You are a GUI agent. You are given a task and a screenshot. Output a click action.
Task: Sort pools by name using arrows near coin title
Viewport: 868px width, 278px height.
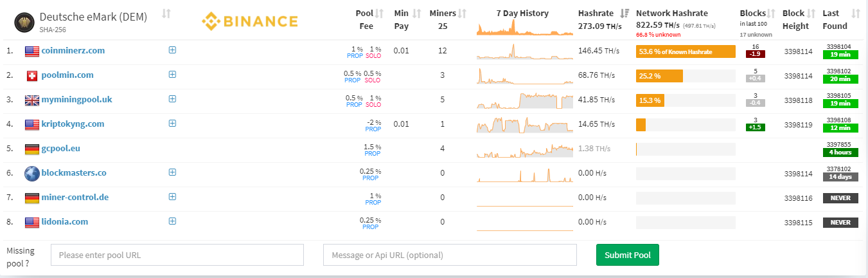(x=166, y=14)
